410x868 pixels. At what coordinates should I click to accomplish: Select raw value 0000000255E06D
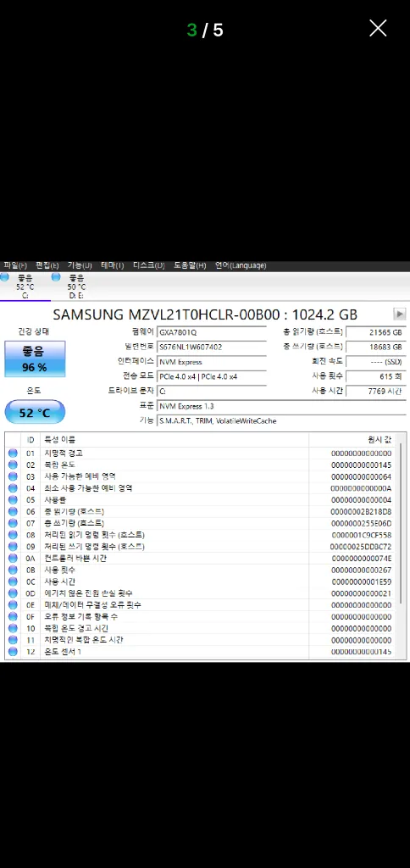tap(361, 523)
